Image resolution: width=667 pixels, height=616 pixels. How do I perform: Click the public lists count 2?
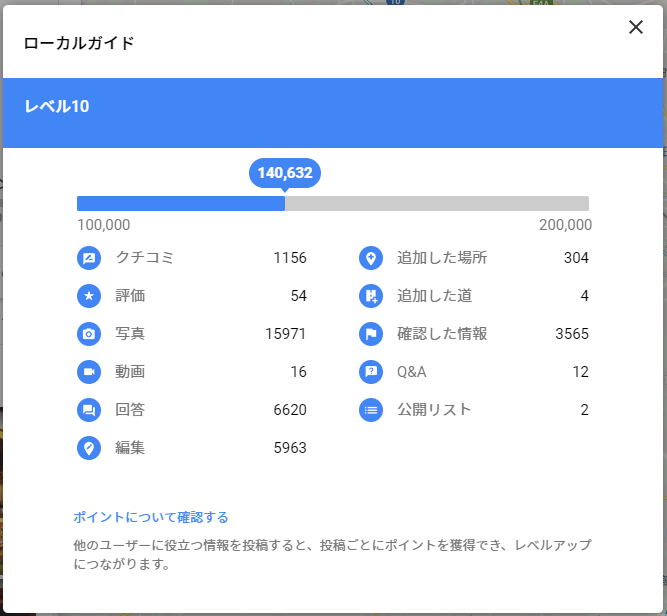click(x=585, y=410)
